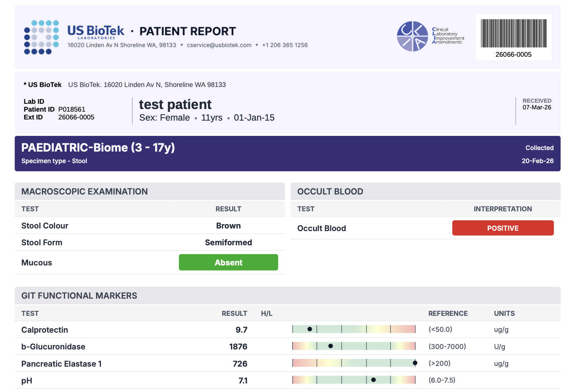Image resolution: width=577 pixels, height=392 pixels.
Task: Click the green Absent mucous badge
Action: pyautogui.click(x=228, y=262)
